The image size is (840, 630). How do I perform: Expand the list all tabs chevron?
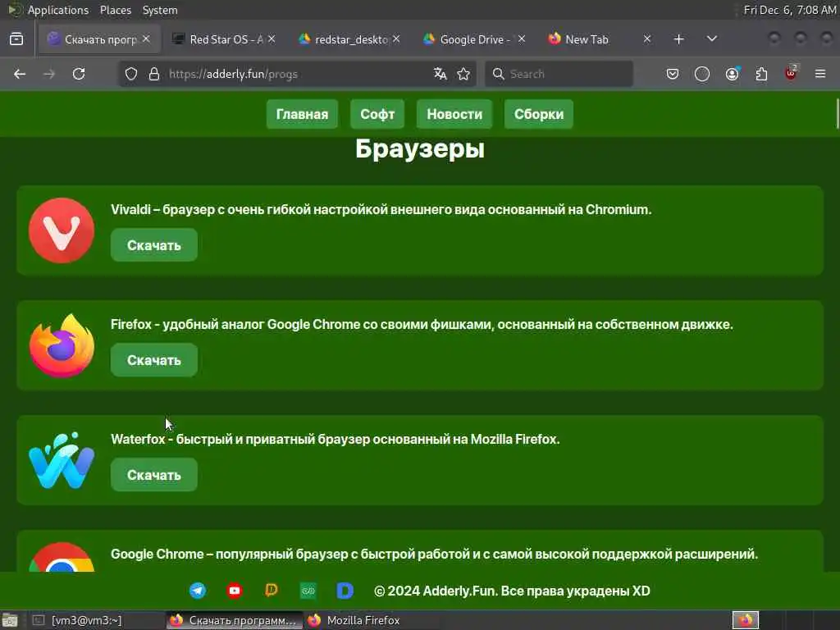(712, 39)
